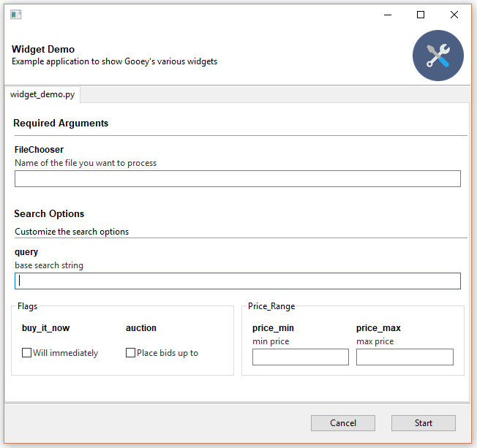Image resolution: width=477 pixels, height=448 pixels.
Task: Click the Price_Range group label
Action: (x=271, y=306)
